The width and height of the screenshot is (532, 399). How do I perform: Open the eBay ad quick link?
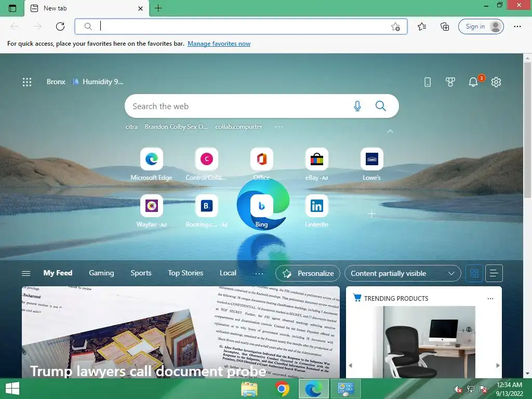pyautogui.click(x=316, y=164)
